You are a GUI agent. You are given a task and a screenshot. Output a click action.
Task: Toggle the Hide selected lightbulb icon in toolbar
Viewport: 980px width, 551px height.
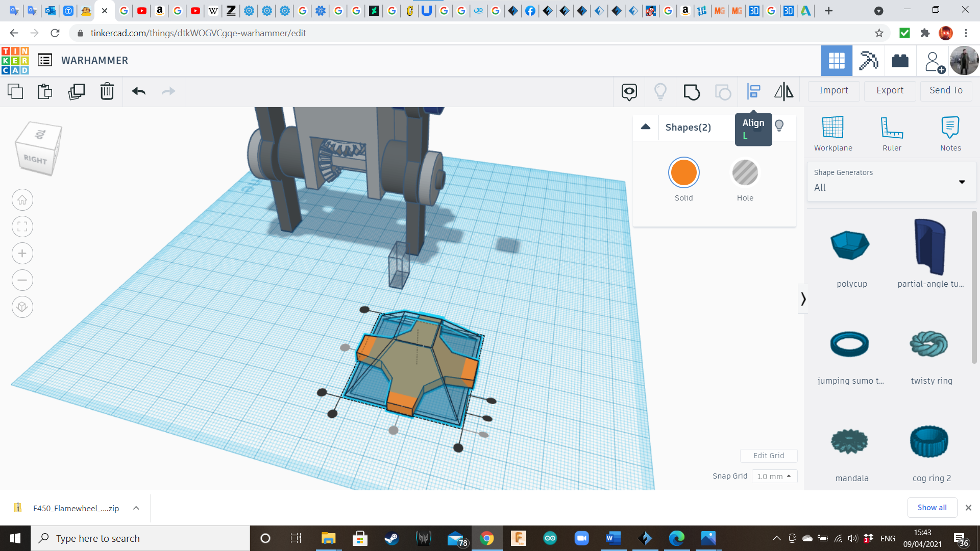[x=660, y=92]
